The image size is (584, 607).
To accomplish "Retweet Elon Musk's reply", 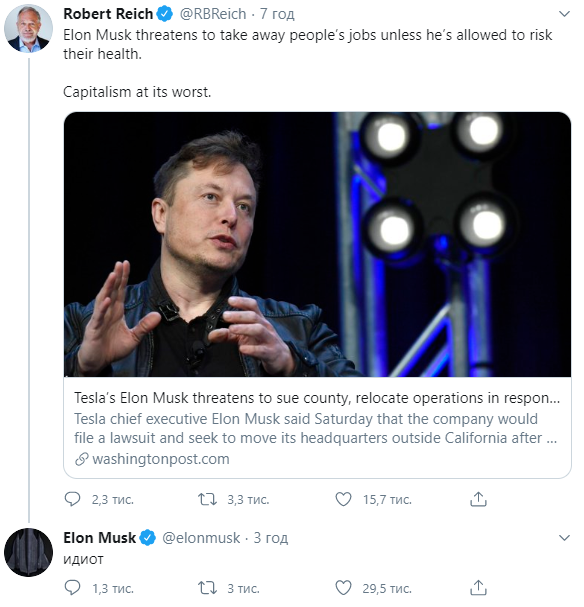I will pos(207,588).
